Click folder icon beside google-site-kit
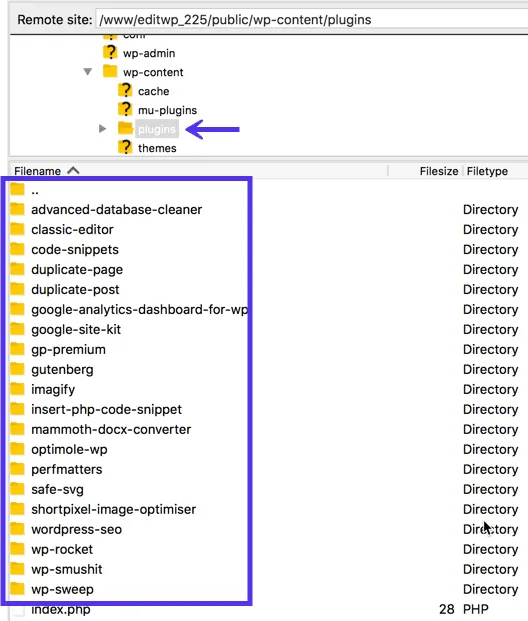Image resolution: width=528 pixels, height=621 pixels. pyautogui.click(x=17, y=329)
